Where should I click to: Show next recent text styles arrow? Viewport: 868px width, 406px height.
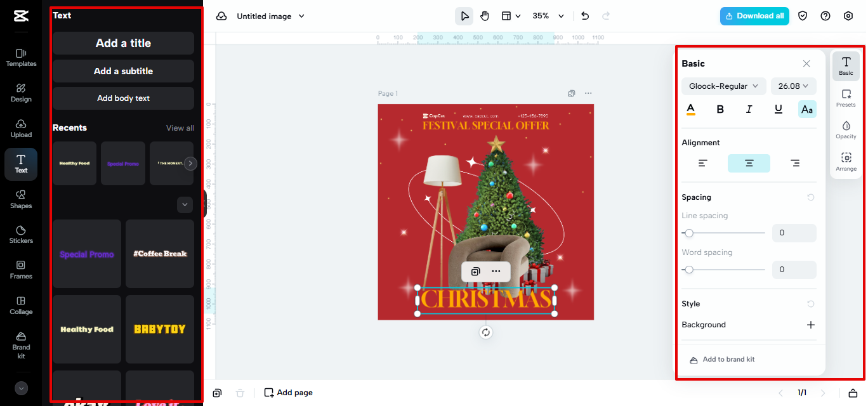[190, 164]
